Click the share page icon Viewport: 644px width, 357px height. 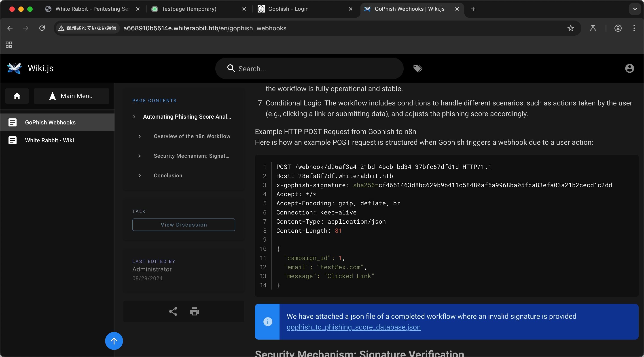point(173,311)
